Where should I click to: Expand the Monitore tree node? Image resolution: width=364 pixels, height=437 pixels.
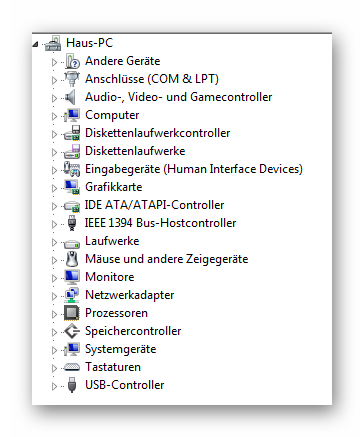click(54, 278)
